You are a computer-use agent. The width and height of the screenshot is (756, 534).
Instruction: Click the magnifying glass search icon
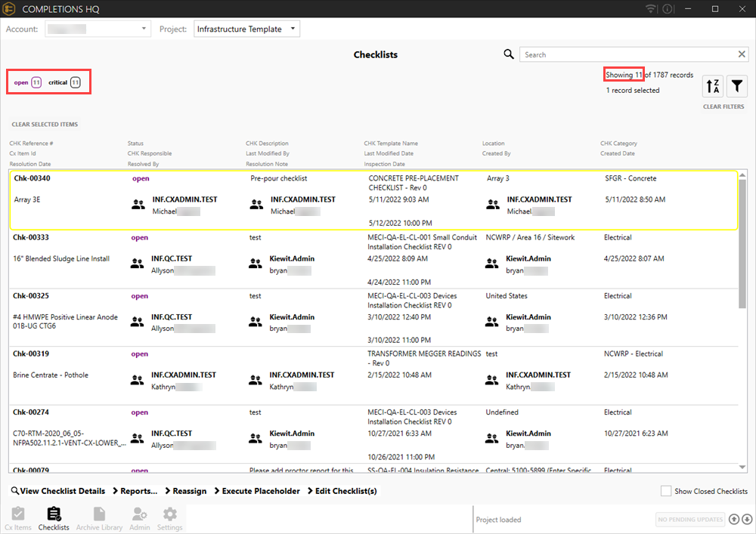tap(509, 54)
